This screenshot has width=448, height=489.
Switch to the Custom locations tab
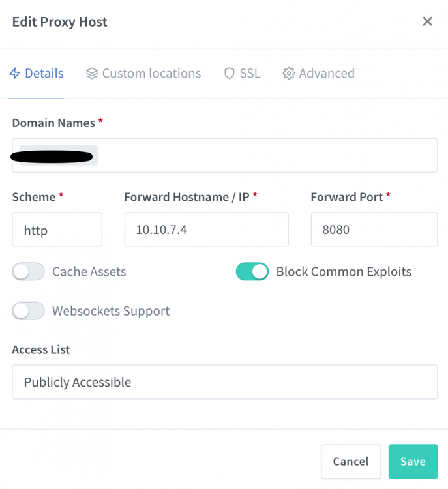[x=143, y=74]
